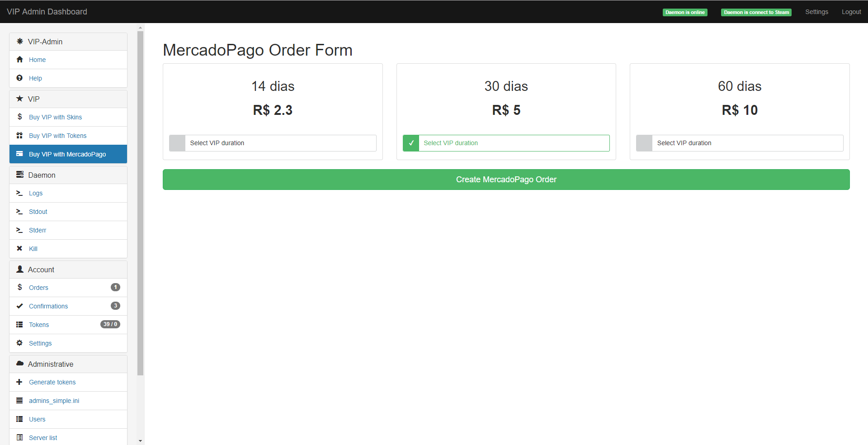Open admins_simple.ini page
This screenshot has height=445, width=868.
[68, 401]
